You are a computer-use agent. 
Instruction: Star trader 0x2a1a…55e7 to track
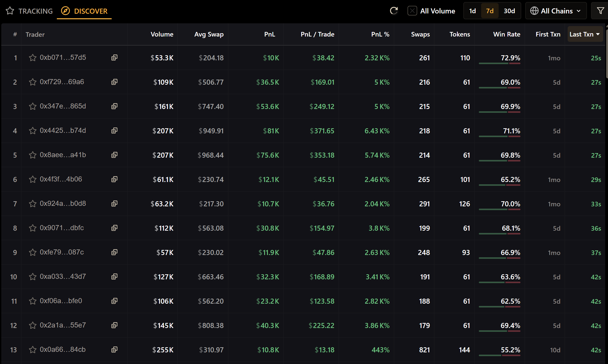point(33,325)
